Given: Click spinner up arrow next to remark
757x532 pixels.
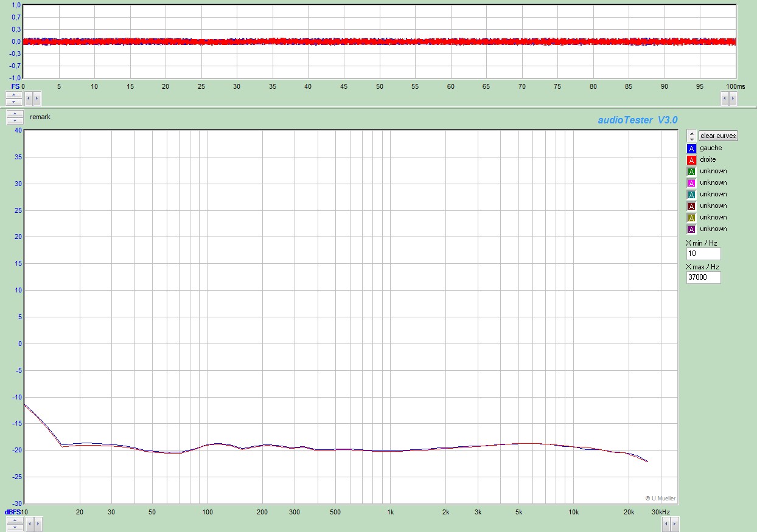Looking at the screenshot, I should (15, 114).
